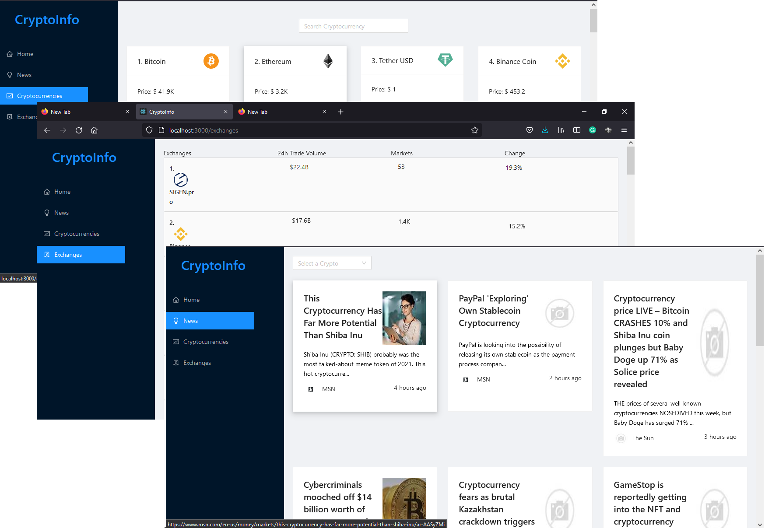The height and width of the screenshot is (532, 765).
Task: Toggle Firefox sidebar icon
Action: click(x=577, y=130)
